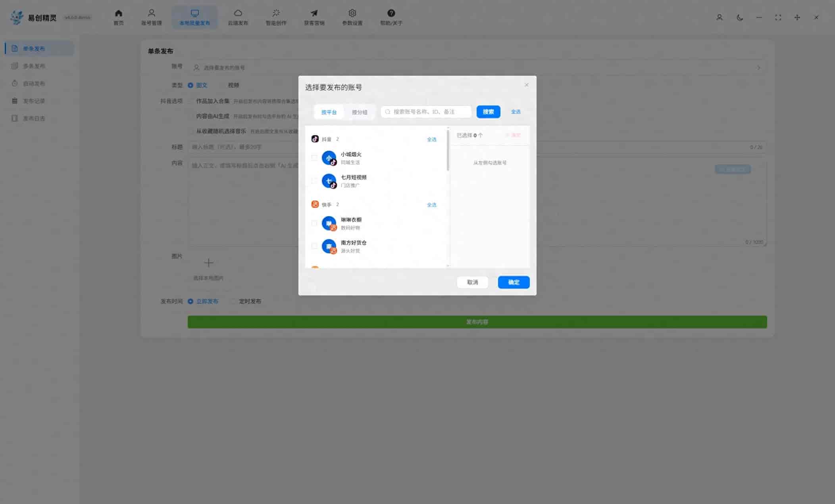The height and width of the screenshot is (504, 835).
Task: Click the 南方好货仓 account avatar
Action: (x=329, y=246)
